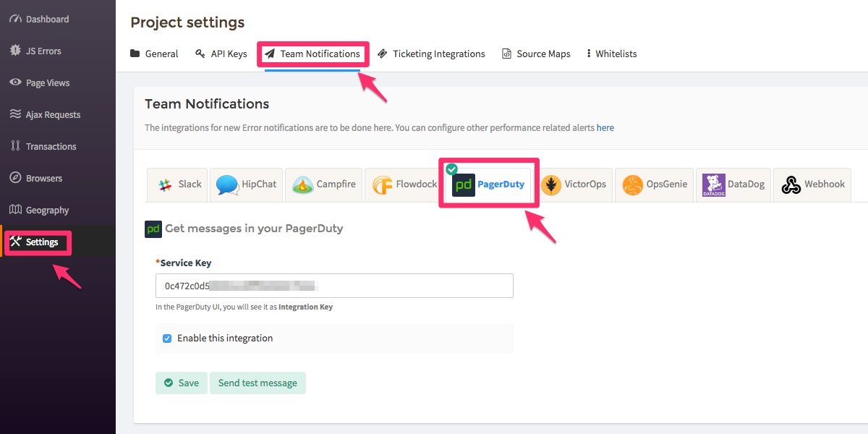Select the PagerDuty tab label
Viewport: 868px width, 434px height.
[501, 184]
